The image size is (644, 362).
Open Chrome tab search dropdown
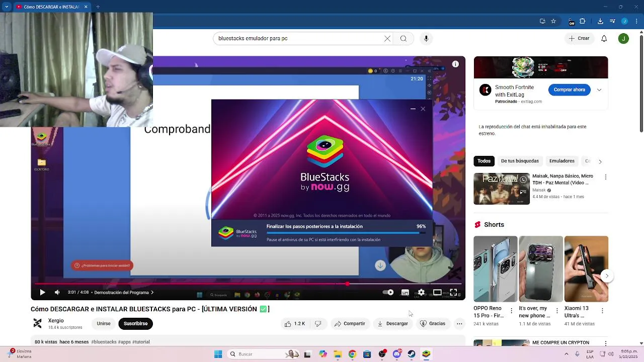tap(7, 7)
